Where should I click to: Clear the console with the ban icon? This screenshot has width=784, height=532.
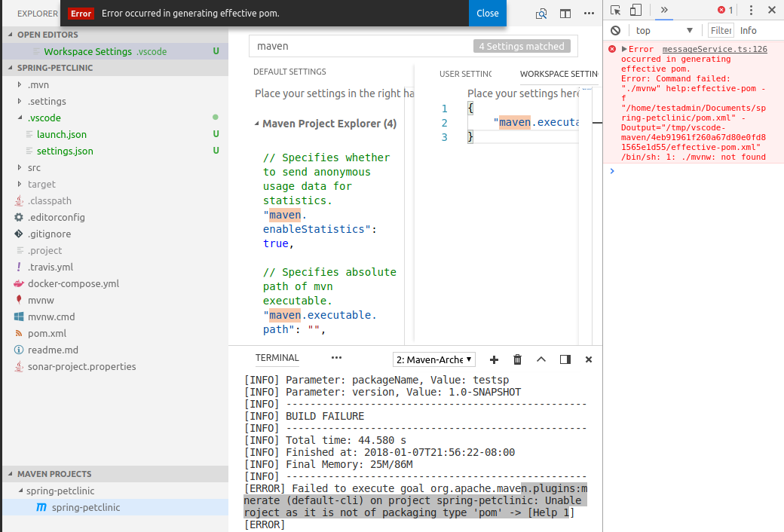pyautogui.click(x=615, y=30)
